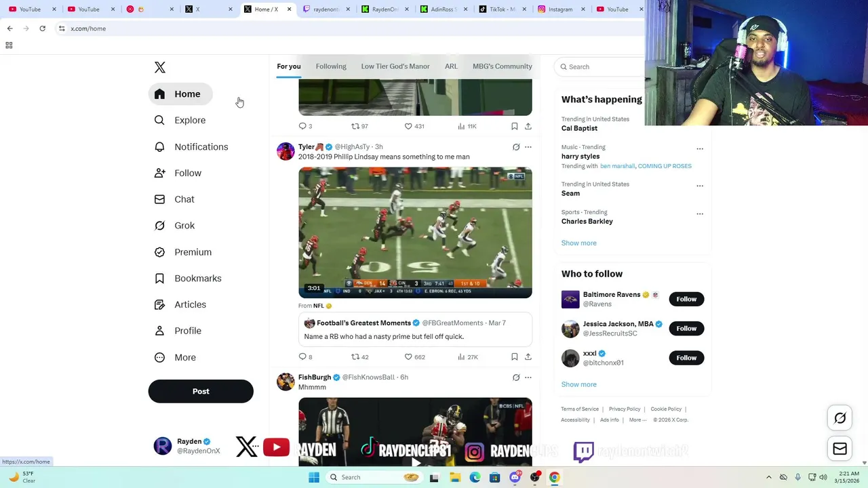Open Articles in the sidebar
Screen dimensions: 868x488
181,304
